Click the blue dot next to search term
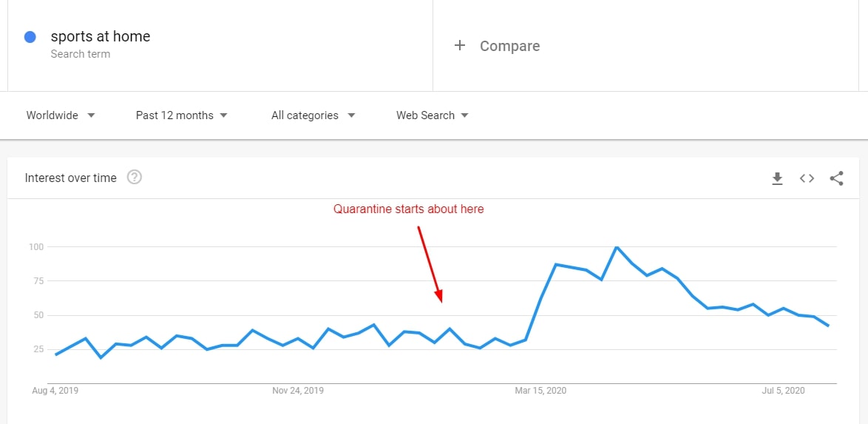Image resolution: width=868 pixels, height=424 pixels. [30, 37]
